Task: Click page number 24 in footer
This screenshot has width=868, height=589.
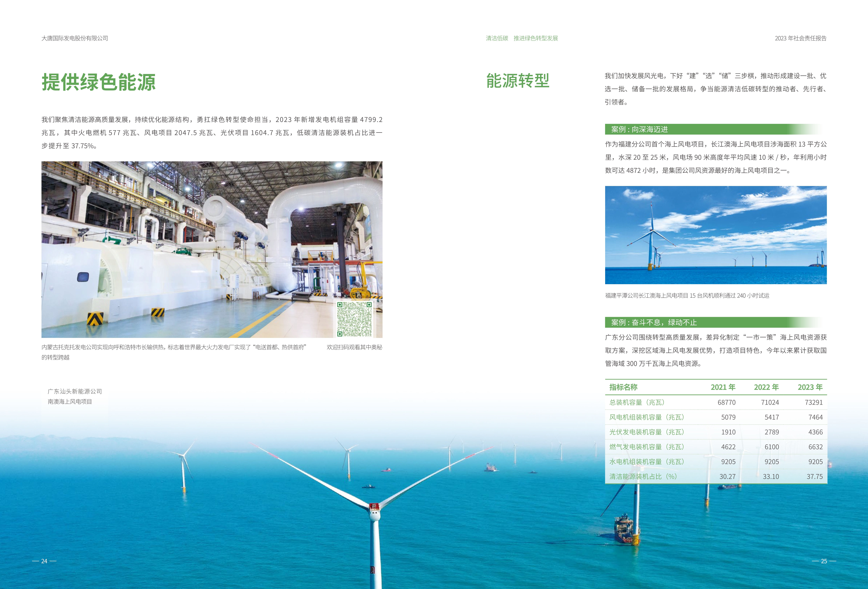Action: click(x=44, y=561)
